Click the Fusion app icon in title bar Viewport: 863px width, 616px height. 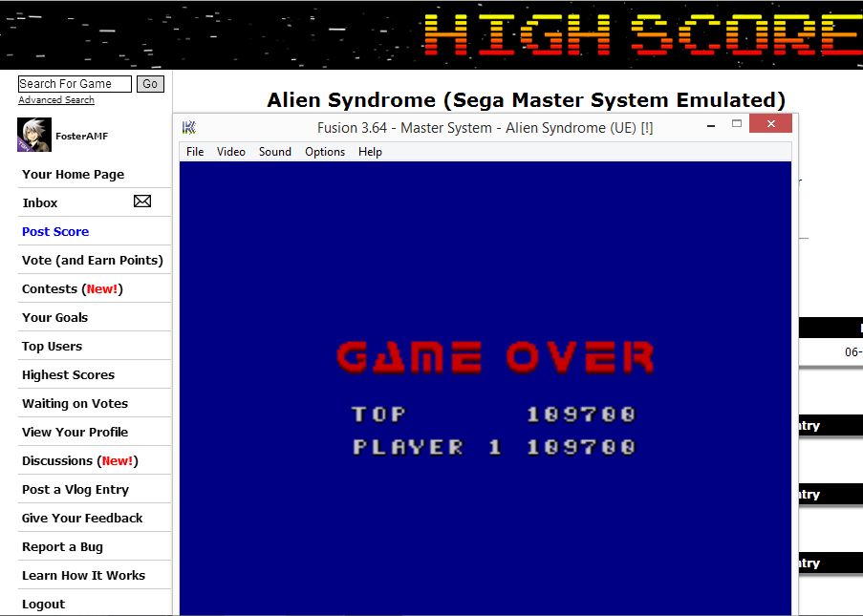coord(189,127)
